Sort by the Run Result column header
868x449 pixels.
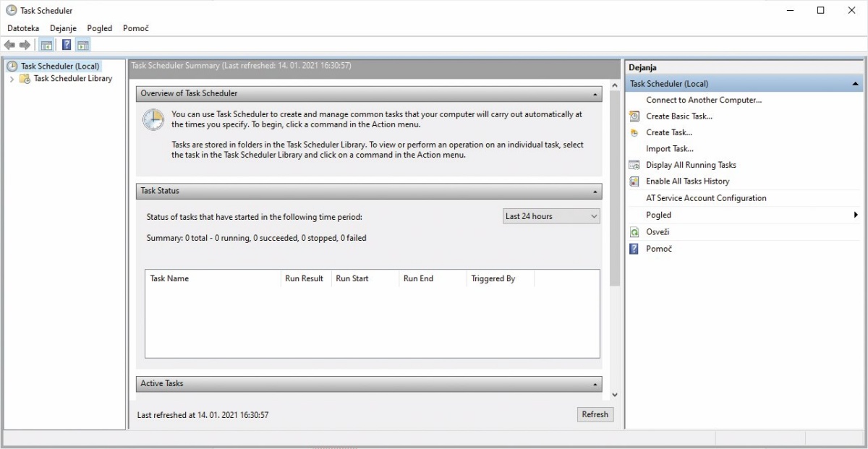[x=306, y=278]
